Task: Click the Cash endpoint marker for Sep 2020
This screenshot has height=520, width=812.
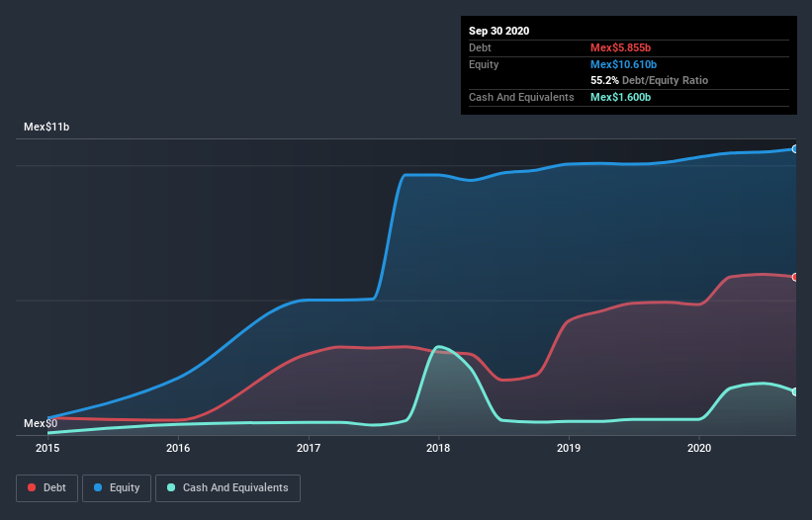Action: pyautogui.click(x=795, y=392)
